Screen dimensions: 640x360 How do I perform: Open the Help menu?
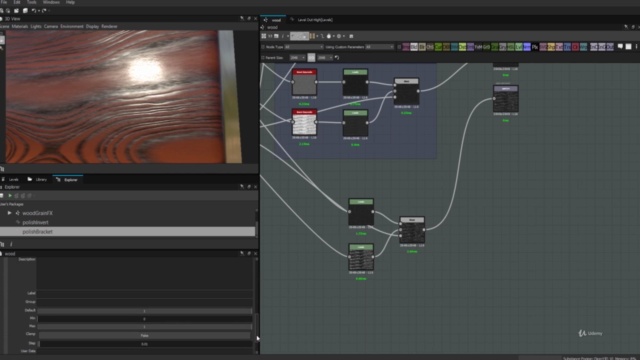coord(70,2)
